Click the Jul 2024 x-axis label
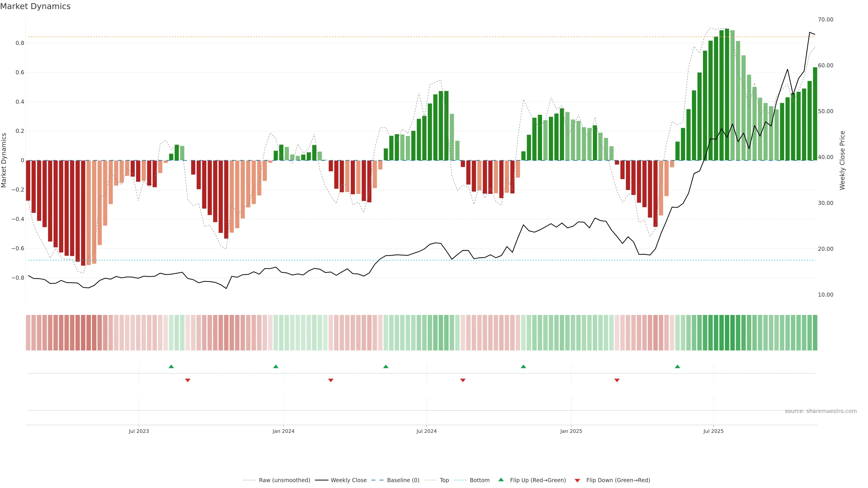This screenshot has height=488, width=868. [x=426, y=431]
